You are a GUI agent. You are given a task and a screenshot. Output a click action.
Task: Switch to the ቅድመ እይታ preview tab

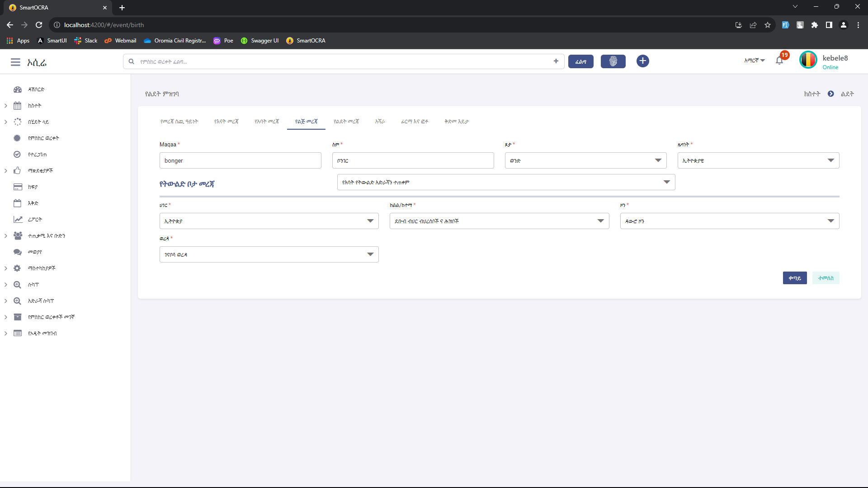457,122
